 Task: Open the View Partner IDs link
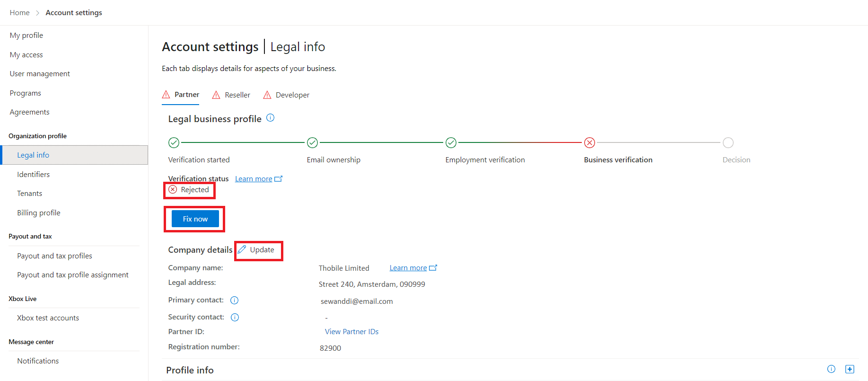click(351, 332)
